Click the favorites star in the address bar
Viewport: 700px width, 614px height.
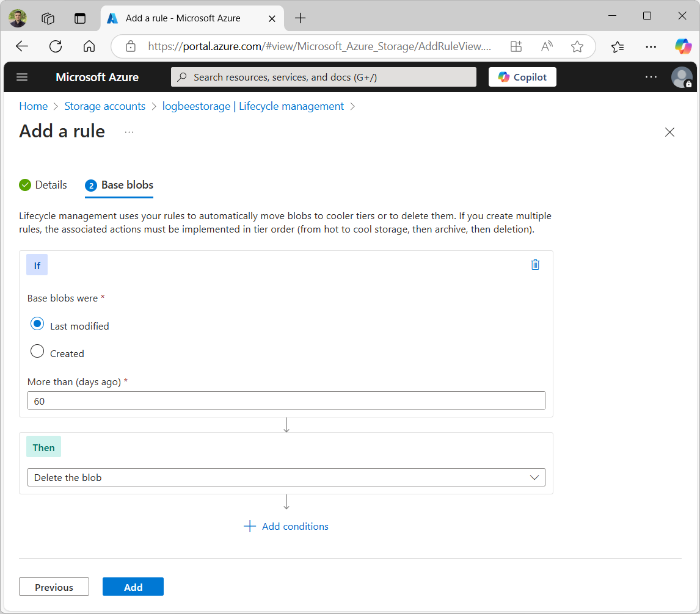click(x=577, y=46)
